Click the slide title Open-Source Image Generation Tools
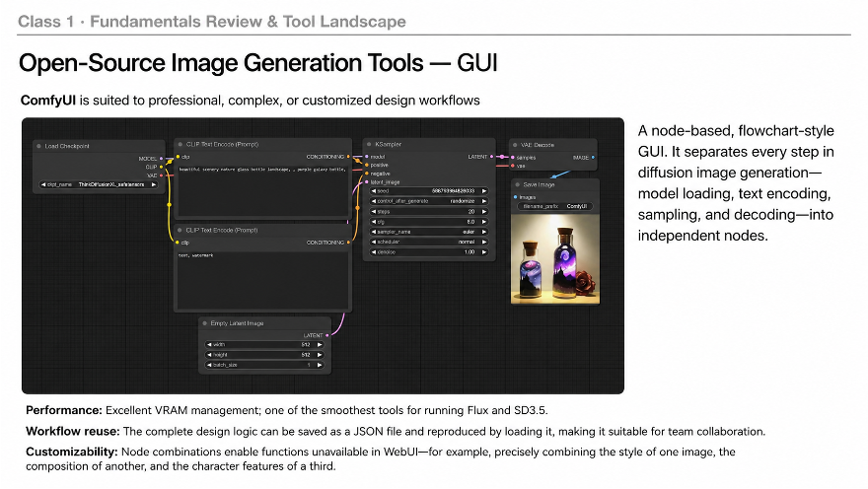The width and height of the screenshot is (868, 489). click(x=221, y=63)
